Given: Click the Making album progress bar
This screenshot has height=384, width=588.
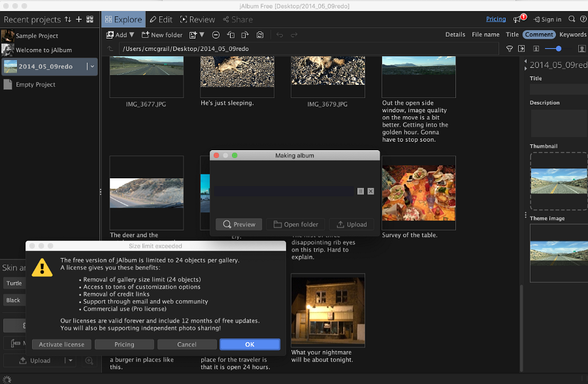Looking at the screenshot, I should tap(284, 191).
